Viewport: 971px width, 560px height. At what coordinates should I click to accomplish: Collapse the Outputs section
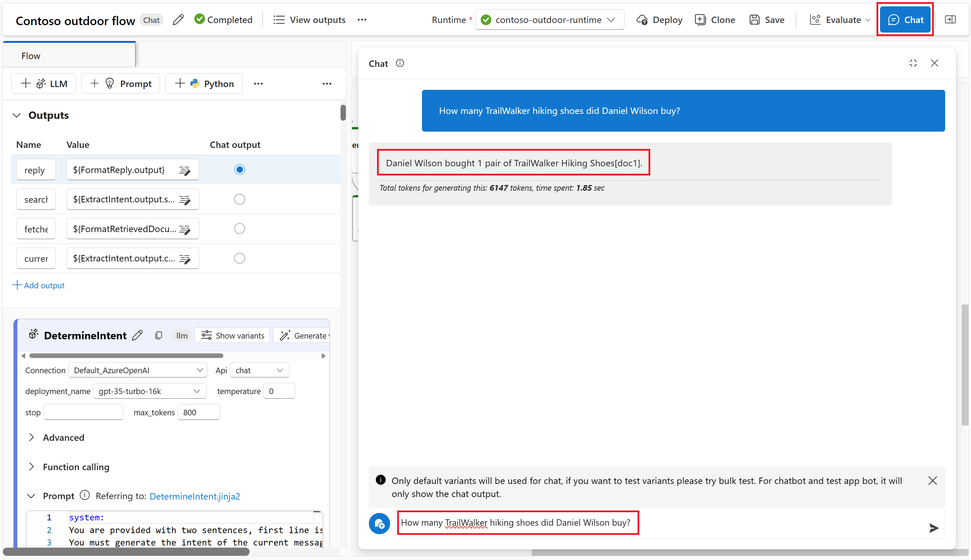click(17, 115)
